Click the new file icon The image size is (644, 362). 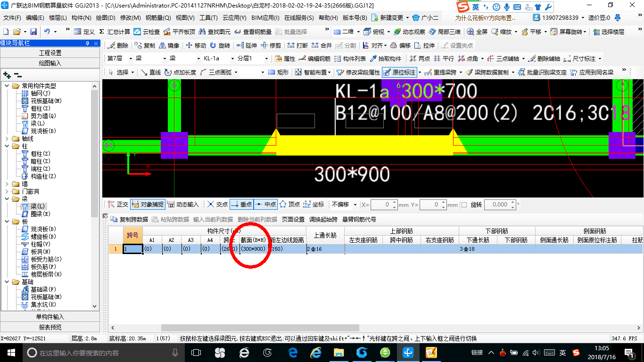6,32
